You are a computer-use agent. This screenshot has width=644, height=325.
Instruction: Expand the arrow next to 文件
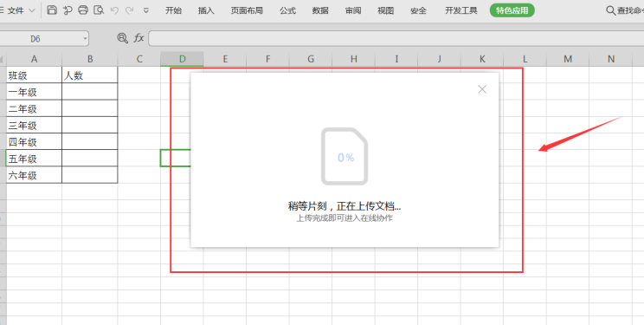pos(32,10)
